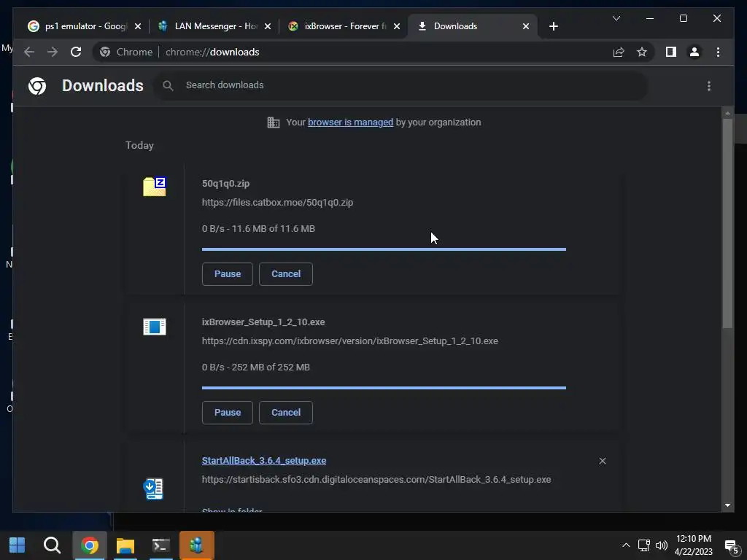Click the 50q1q0.zip file name
The image size is (747, 560).
[x=226, y=183]
